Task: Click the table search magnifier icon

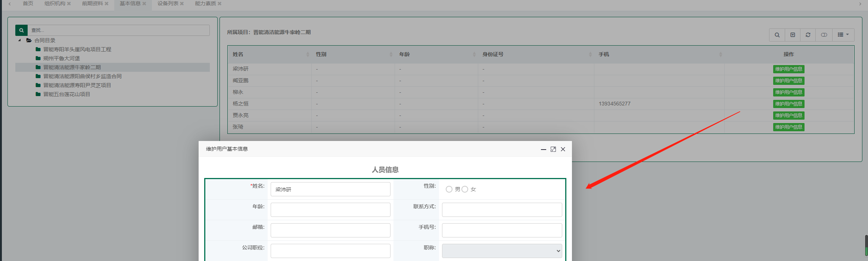Action: tap(777, 35)
